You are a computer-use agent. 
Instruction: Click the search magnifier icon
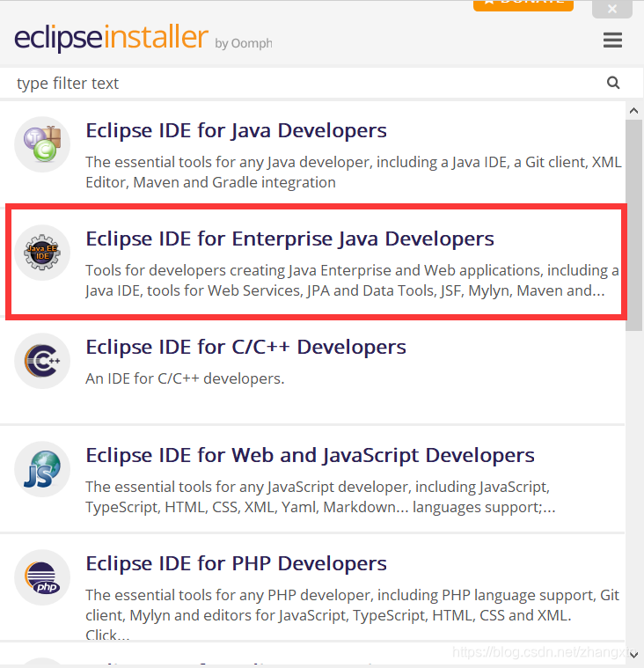point(613,83)
